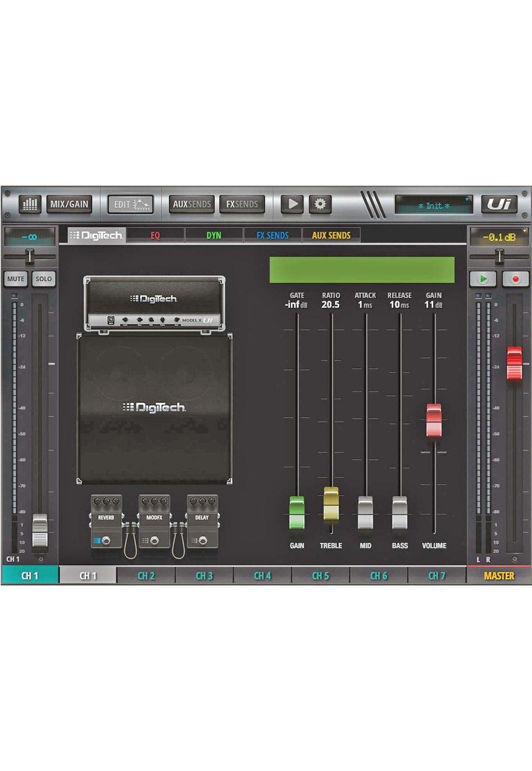
Task: Switch to the EQ tab
Action: point(155,235)
